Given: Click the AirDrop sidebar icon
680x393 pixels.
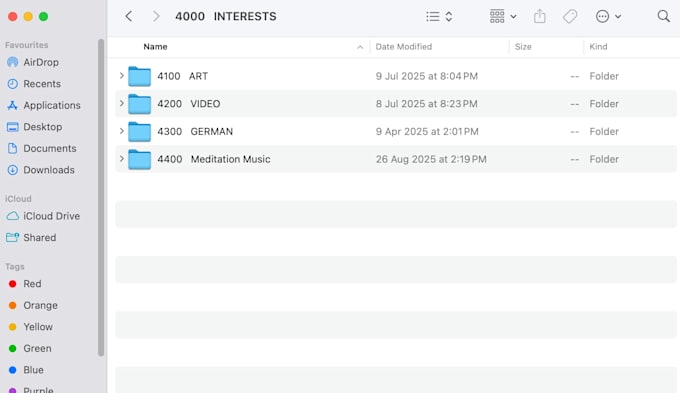Looking at the screenshot, I should tap(13, 62).
